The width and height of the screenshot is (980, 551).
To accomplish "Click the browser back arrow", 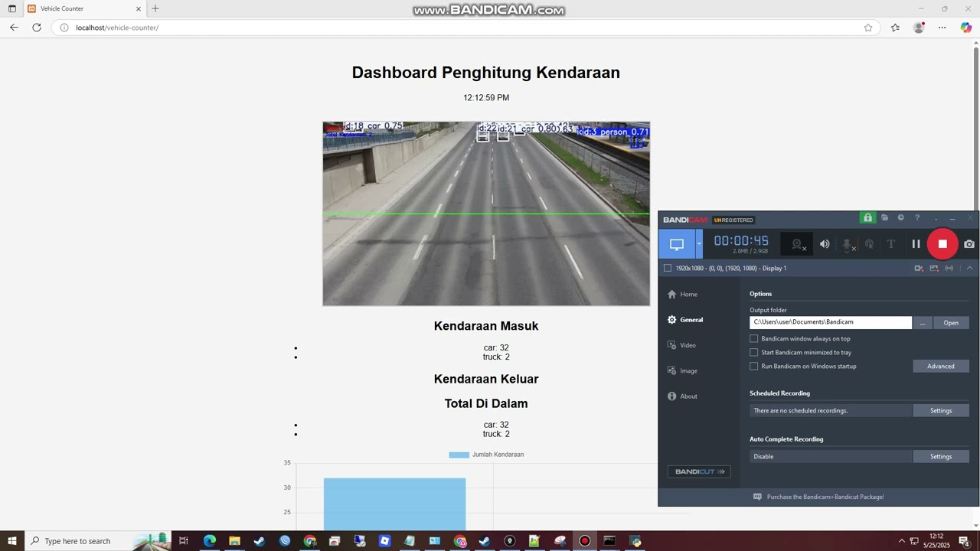I will 14,28.
